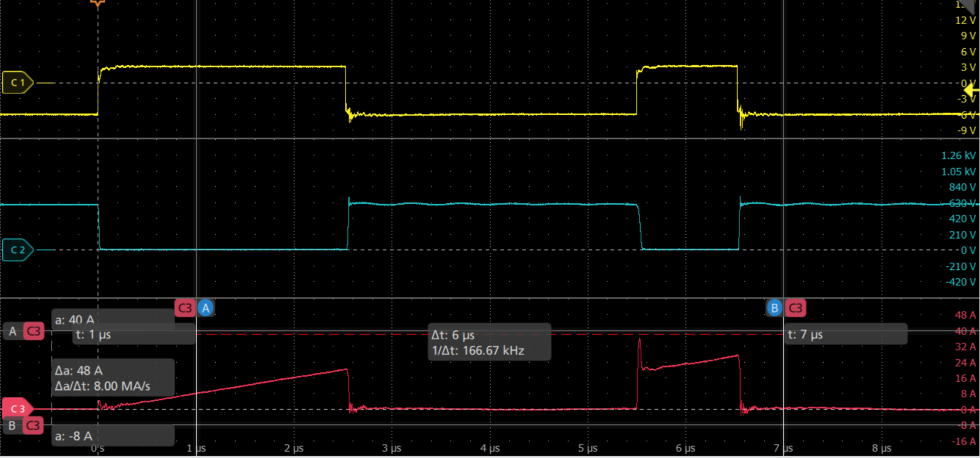Click the "t: 7 µs" cursor readout
This screenshot has height=458, width=980.
805,335
